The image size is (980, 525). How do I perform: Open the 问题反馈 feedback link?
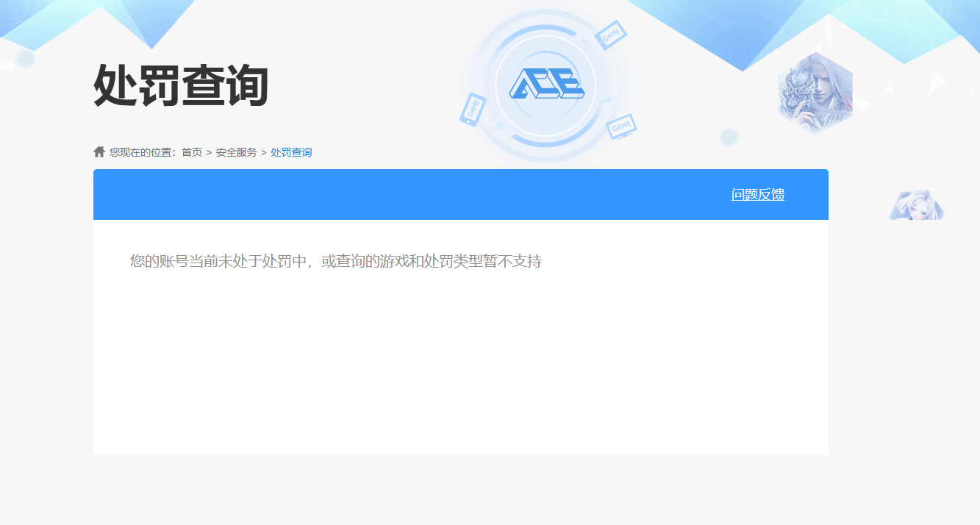tap(757, 195)
